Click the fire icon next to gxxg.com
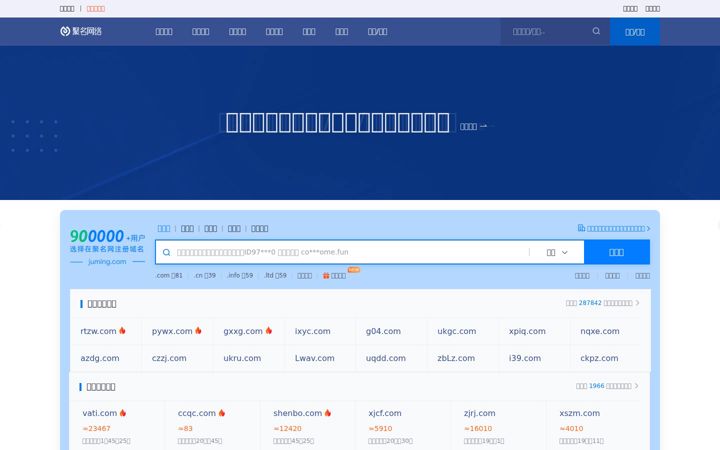The height and width of the screenshot is (450, 720). (269, 331)
